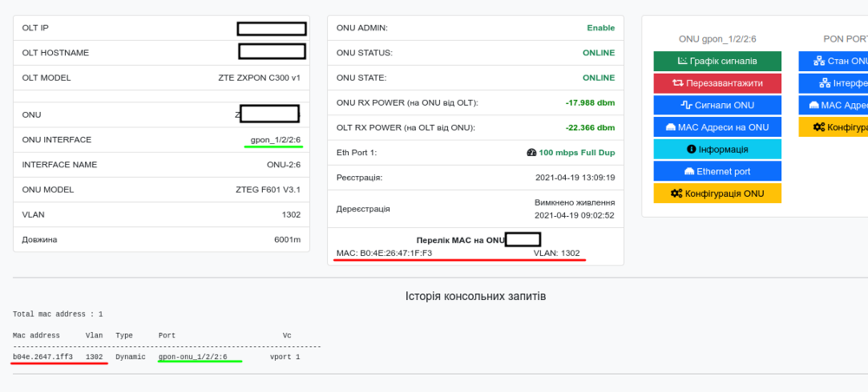Click the chart icon on Графік сигналів
Viewport: 868px width, 392px height.
(683, 62)
